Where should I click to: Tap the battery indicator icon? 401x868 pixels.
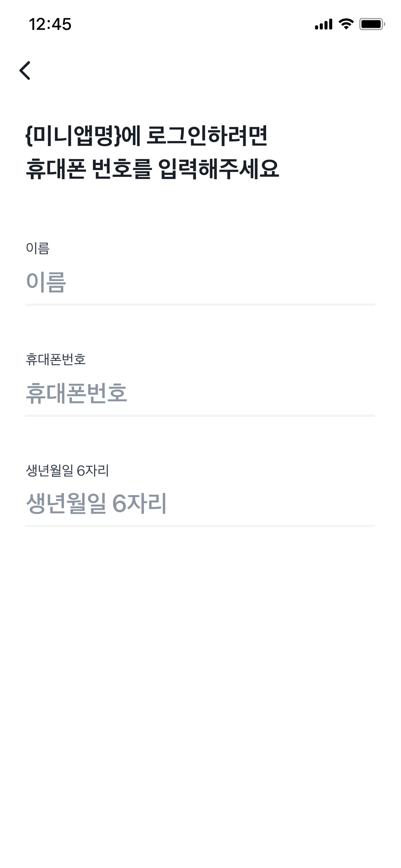tap(372, 24)
